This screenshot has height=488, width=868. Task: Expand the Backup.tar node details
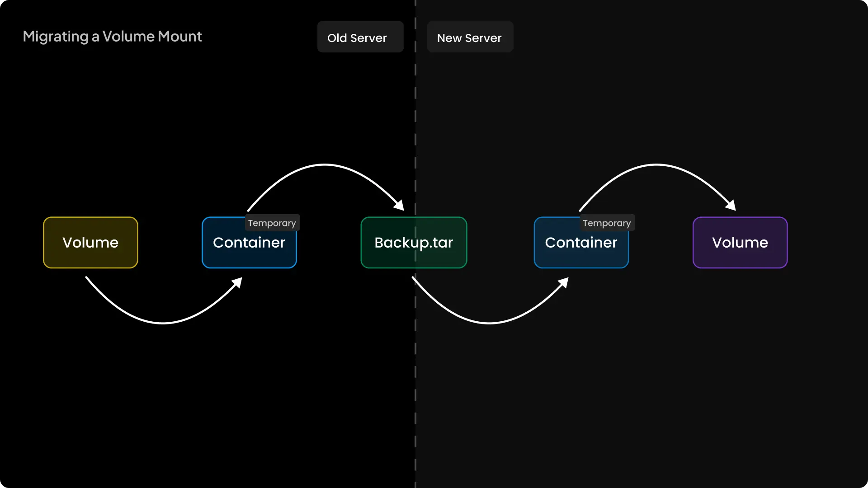click(x=413, y=243)
